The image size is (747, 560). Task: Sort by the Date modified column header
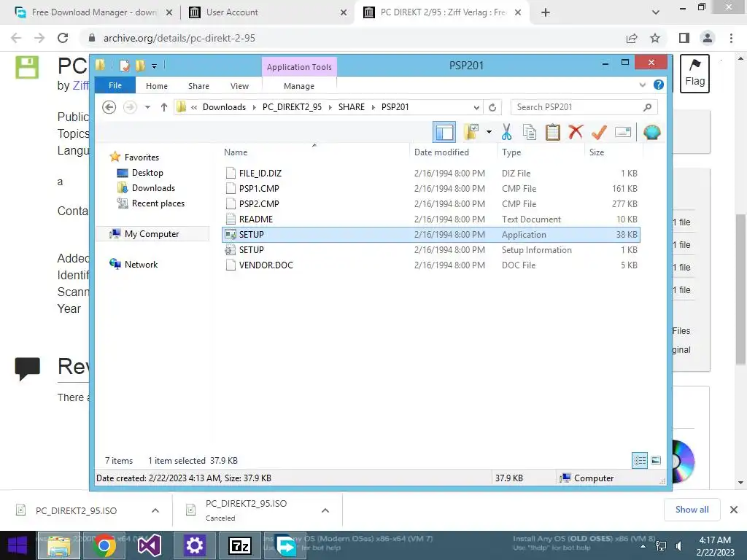click(452, 152)
